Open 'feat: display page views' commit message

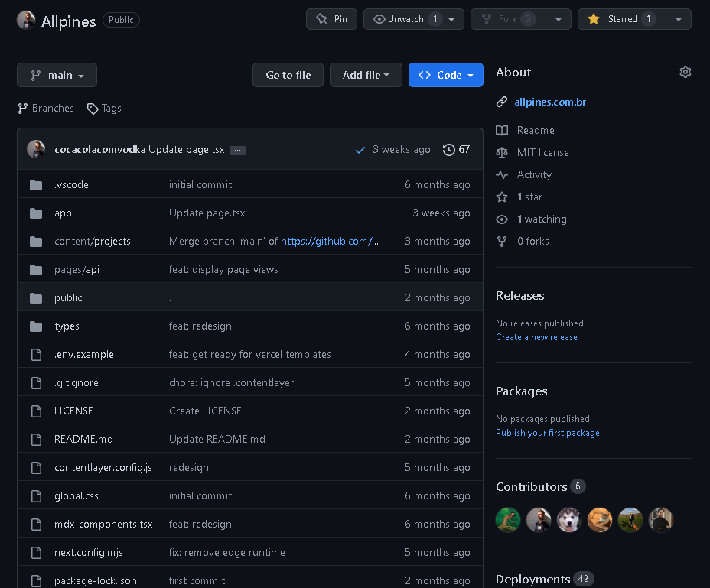click(223, 269)
